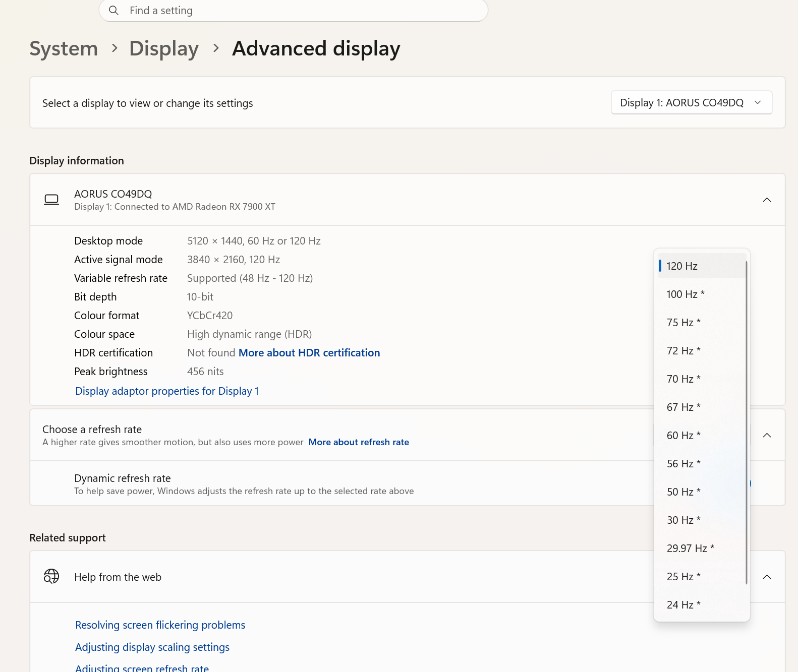
Task: Pick 67 Hz in the dropdown list
Action: click(x=702, y=407)
